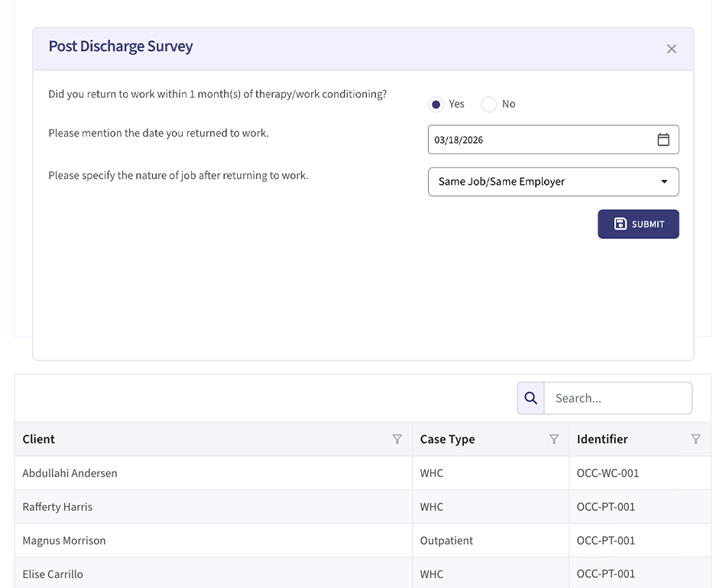
Task: Click inside the Search field
Action: [x=619, y=398]
